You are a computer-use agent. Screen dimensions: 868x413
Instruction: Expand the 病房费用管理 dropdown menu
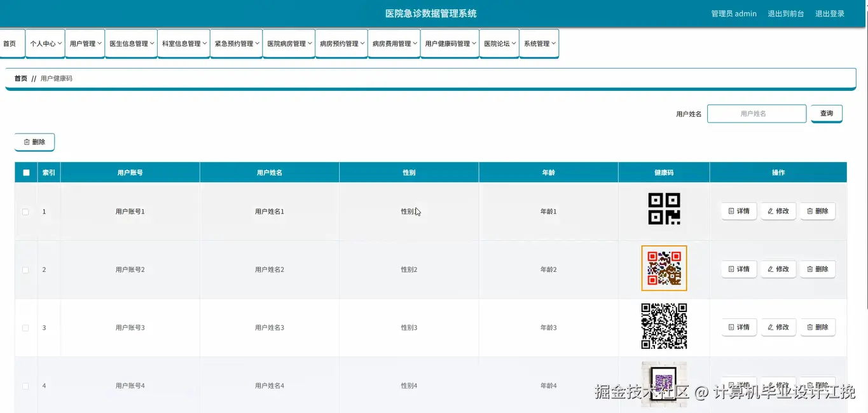click(x=394, y=44)
